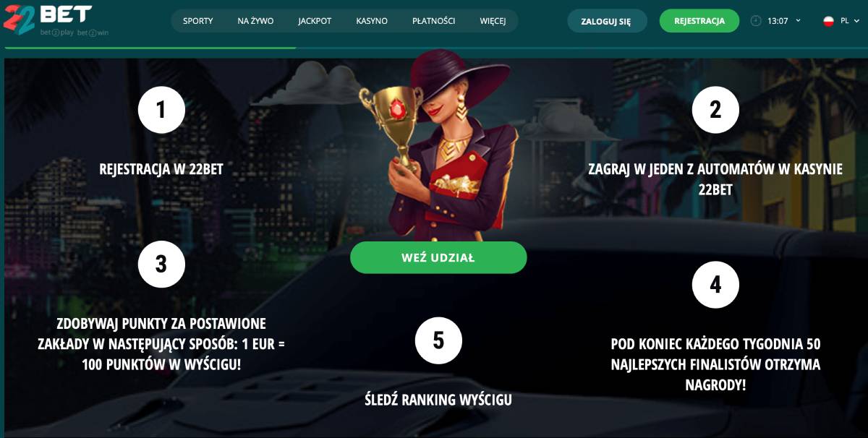Click the step 1 circle
868x438 pixels.
click(161, 110)
